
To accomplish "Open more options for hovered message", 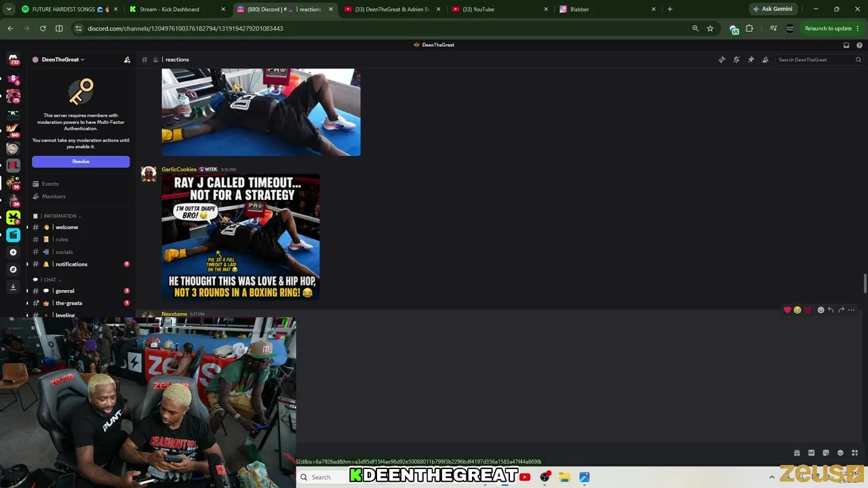I will point(851,310).
